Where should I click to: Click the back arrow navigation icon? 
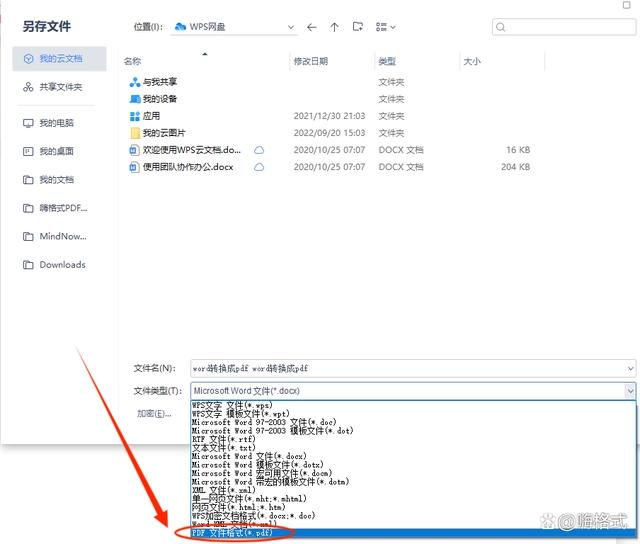pyautogui.click(x=312, y=27)
